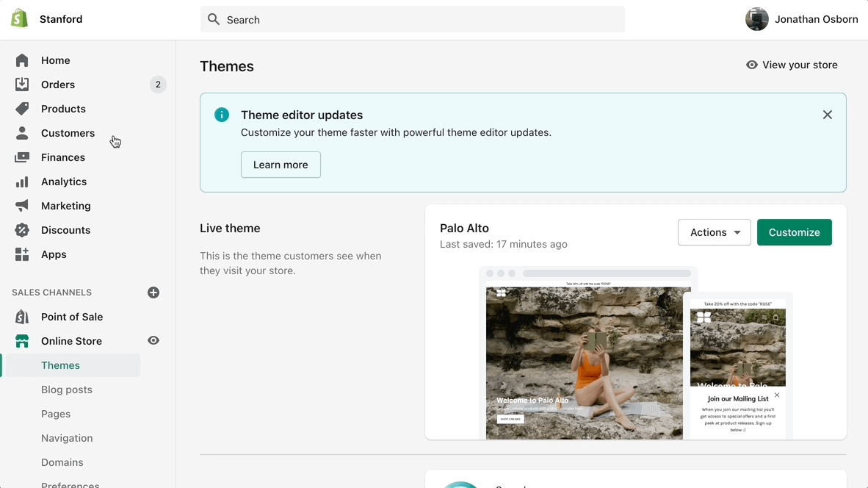Click the Analytics bar chart icon
This screenshot has width=868, height=488.
22,182
